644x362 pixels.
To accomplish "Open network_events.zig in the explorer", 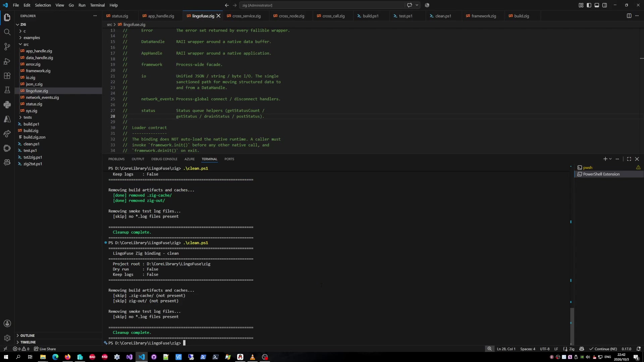I will tap(58, 98).
